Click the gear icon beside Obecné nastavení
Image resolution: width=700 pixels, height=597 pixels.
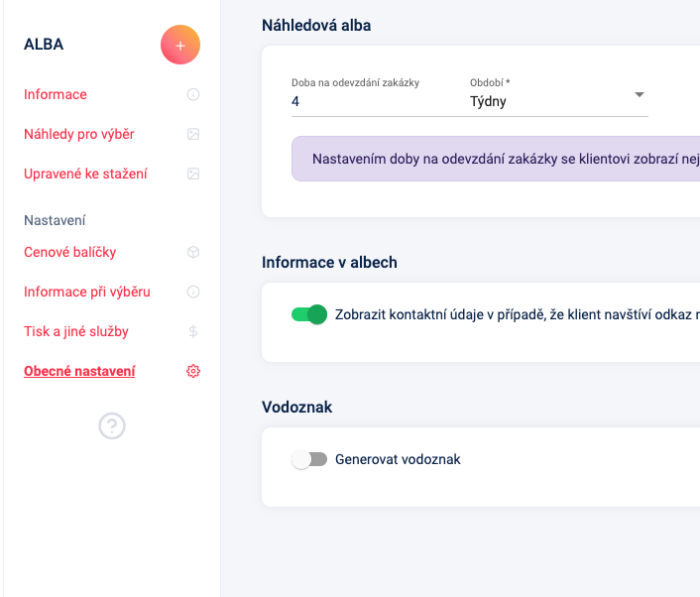tap(193, 371)
